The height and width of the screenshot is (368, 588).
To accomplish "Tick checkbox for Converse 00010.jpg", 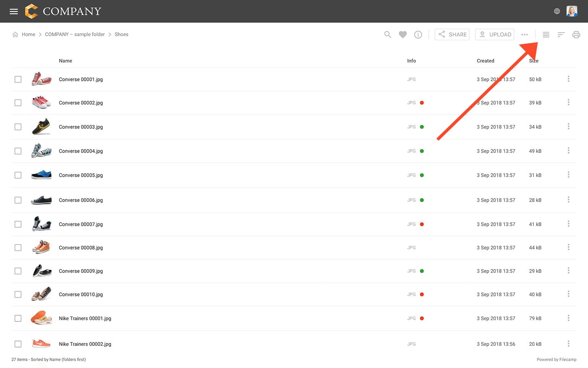I will [x=18, y=294].
